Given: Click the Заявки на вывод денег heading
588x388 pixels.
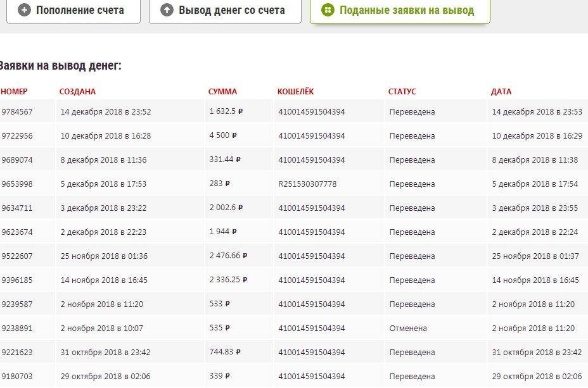Looking at the screenshot, I should tap(60, 65).
